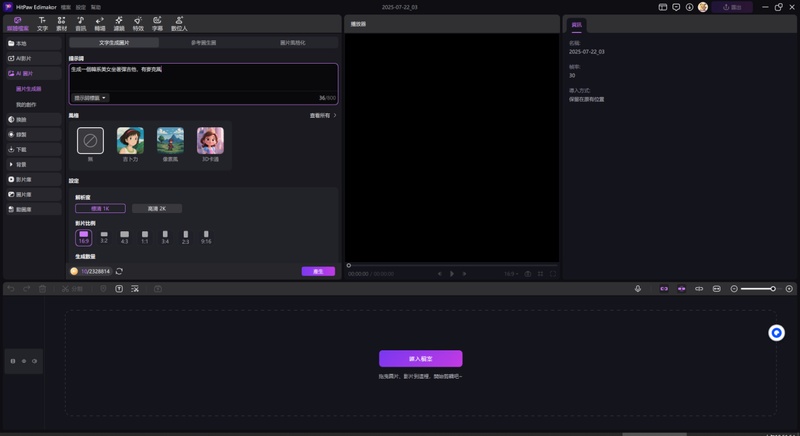
Task: Click the split scissors tool
Action: coord(72,289)
